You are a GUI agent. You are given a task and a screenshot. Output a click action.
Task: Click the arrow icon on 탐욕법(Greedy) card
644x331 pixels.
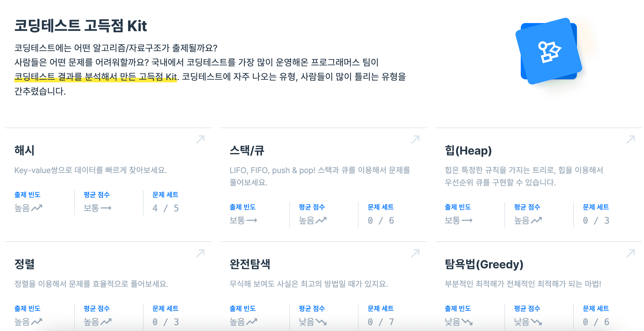click(x=630, y=253)
